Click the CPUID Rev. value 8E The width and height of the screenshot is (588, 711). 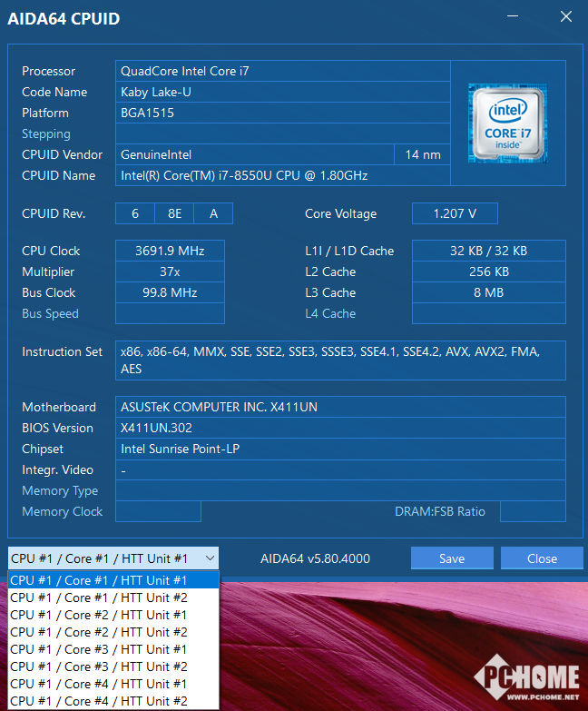pyautogui.click(x=174, y=213)
